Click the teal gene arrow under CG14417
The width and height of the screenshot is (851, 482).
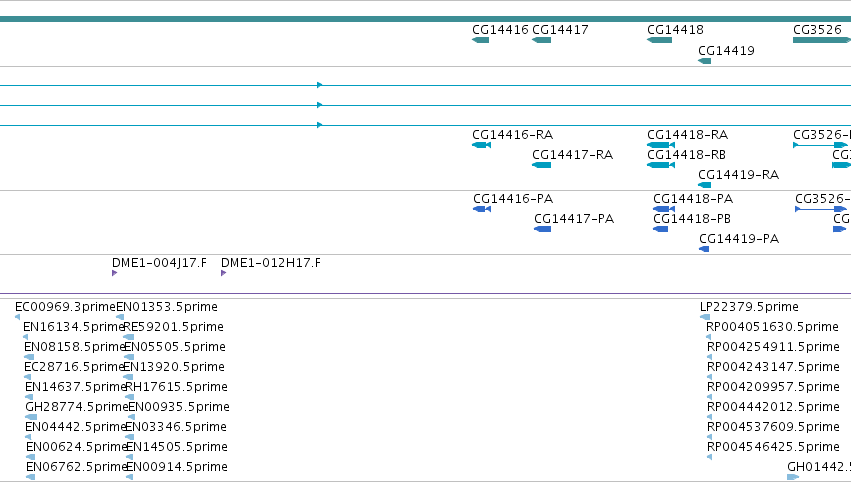542,40
